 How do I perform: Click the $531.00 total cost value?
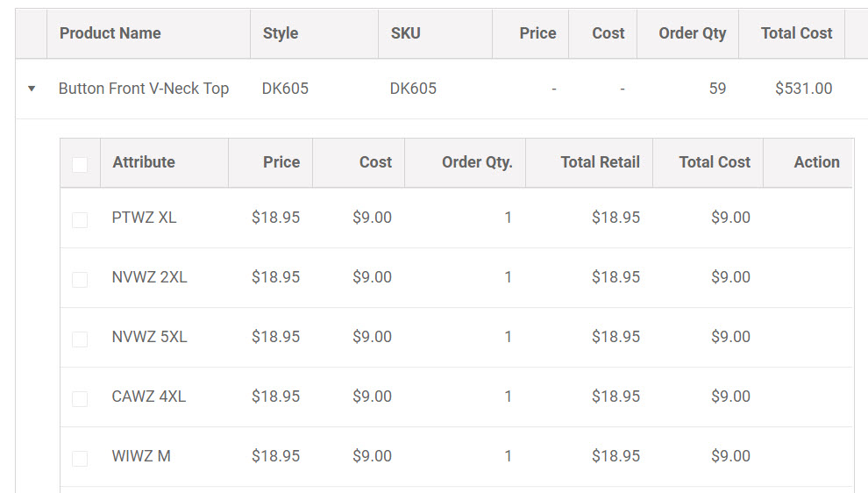803,89
